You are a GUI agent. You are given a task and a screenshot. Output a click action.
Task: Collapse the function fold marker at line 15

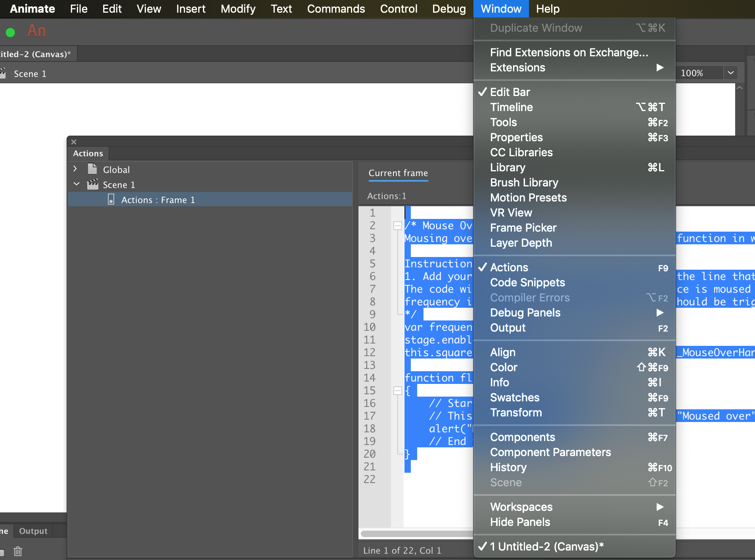pyautogui.click(x=397, y=391)
